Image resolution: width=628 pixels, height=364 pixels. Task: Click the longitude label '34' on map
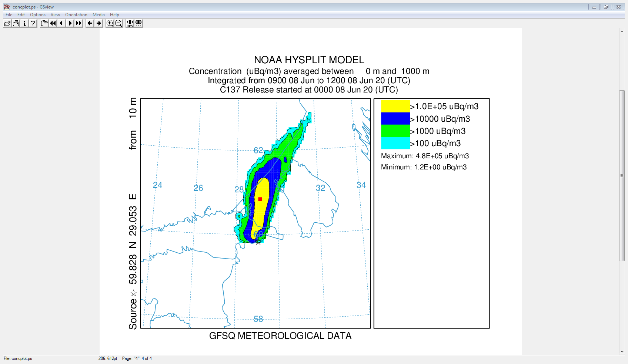tap(361, 185)
